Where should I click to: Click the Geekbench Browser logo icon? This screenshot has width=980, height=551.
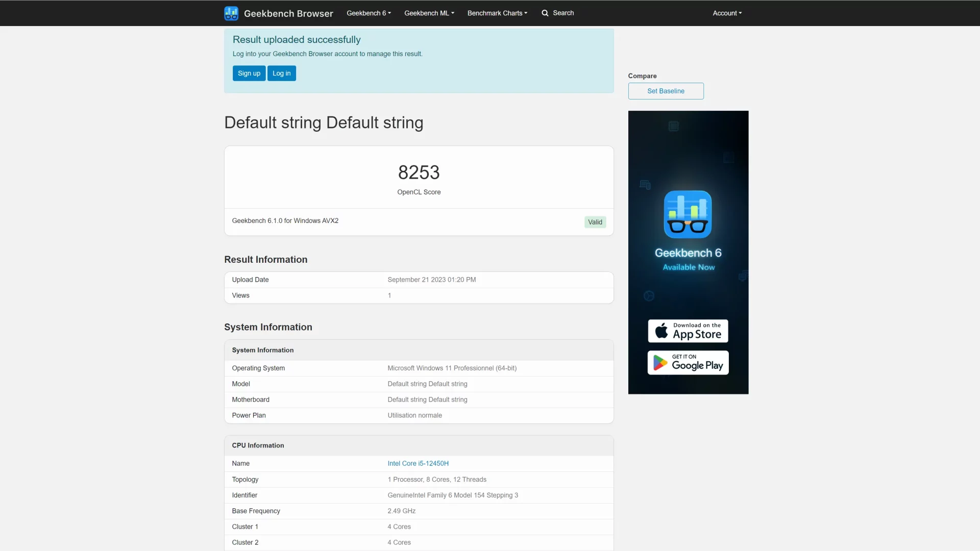[231, 13]
